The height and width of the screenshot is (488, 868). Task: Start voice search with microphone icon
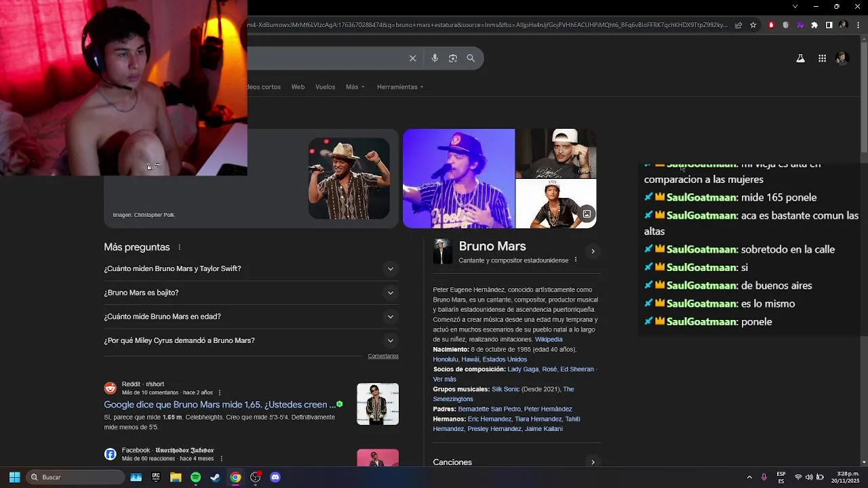[x=435, y=58]
